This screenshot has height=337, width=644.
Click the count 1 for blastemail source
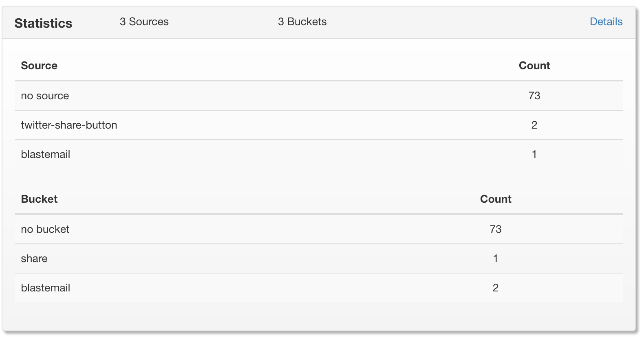[x=534, y=154]
